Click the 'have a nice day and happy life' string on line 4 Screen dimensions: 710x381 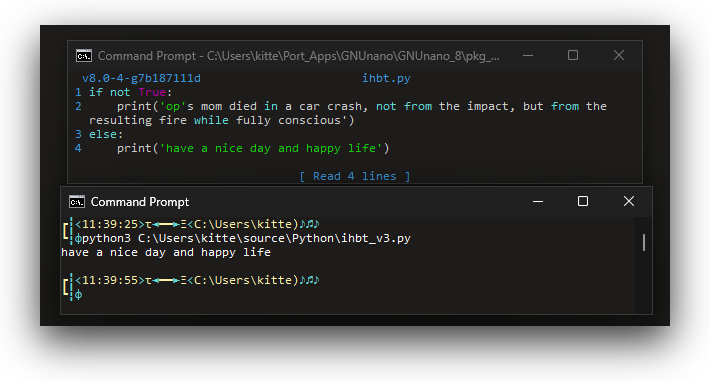(271, 149)
